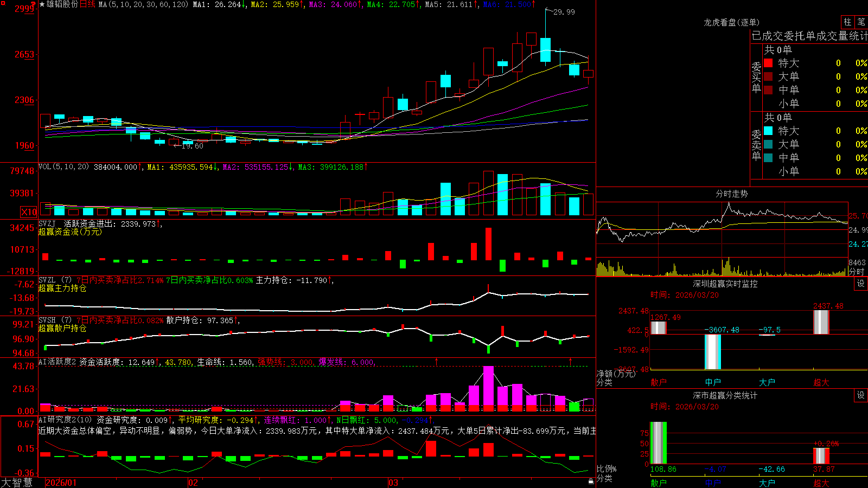Click the 委买单 section label
The height and width of the screenshot is (488, 868).
(x=756, y=77)
